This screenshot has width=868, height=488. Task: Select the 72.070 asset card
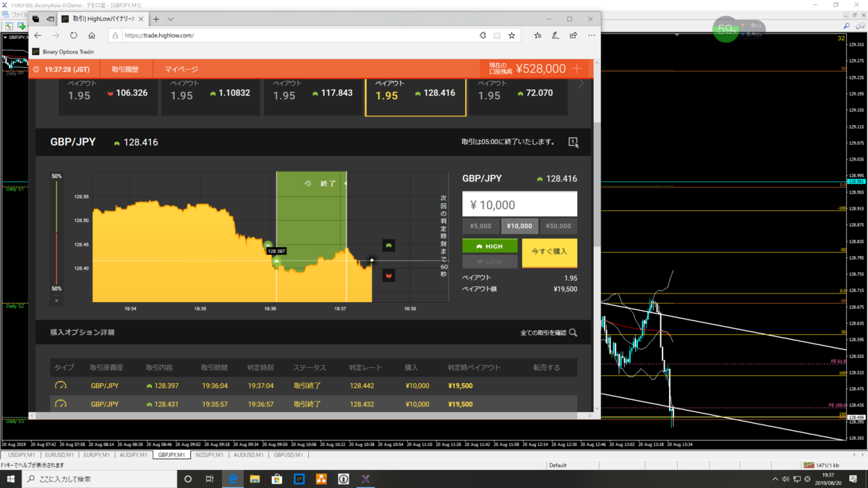tap(518, 95)
